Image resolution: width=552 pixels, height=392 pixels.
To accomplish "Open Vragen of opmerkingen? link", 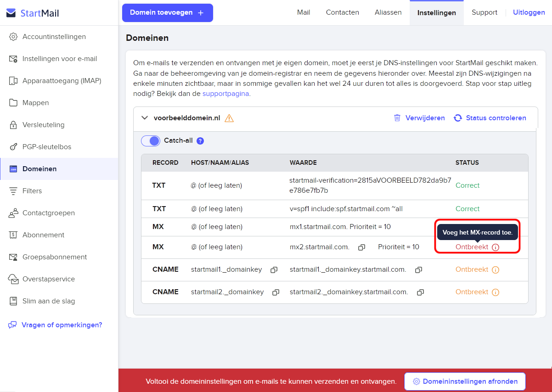I will 55,325.
